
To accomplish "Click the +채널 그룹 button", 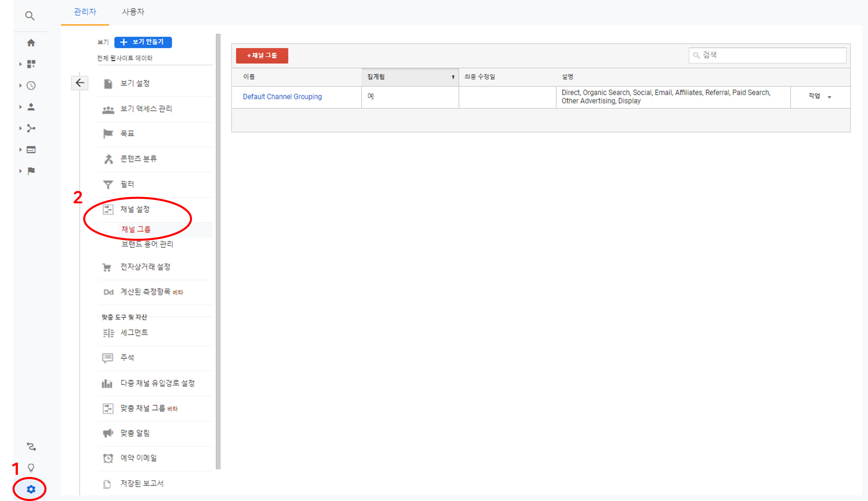I will coord(262,55).
